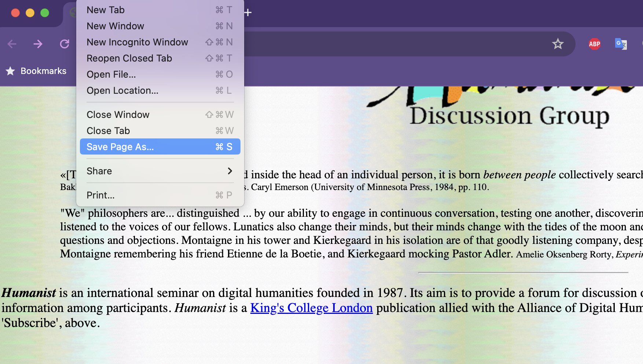The height and width of the screenshot is (364, 643).
Task: Choose New Incognito Window menu item
Action: point(160,42)
